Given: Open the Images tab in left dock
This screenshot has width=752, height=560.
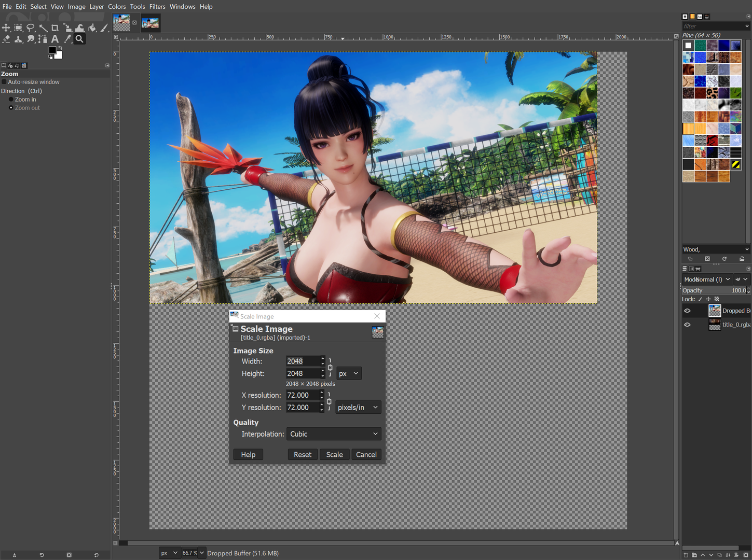Looking at the screenshot, I should click(24, 66).
